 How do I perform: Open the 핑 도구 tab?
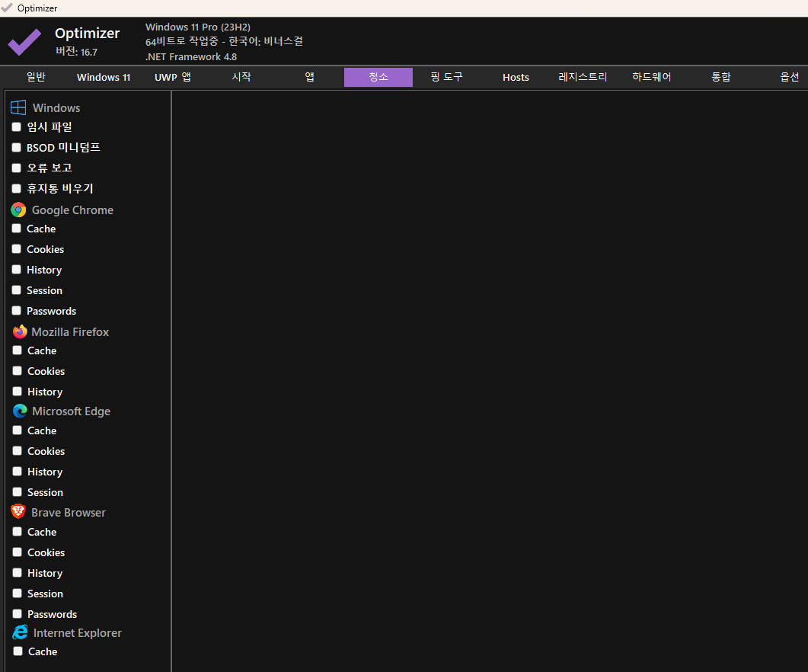[447, 78]
